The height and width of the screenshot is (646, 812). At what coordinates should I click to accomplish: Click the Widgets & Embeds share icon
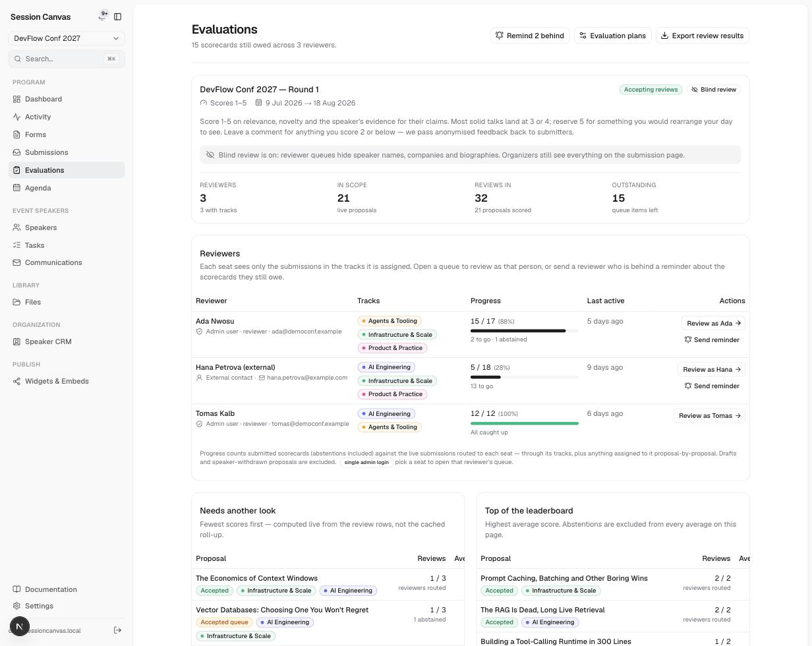(16, 381)
